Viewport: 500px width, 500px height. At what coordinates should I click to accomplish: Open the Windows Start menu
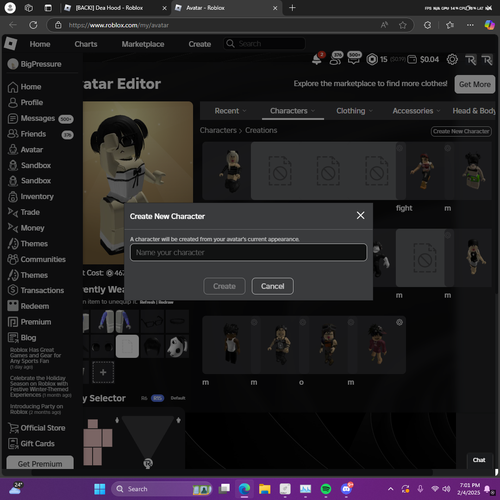tap(100, 489)
